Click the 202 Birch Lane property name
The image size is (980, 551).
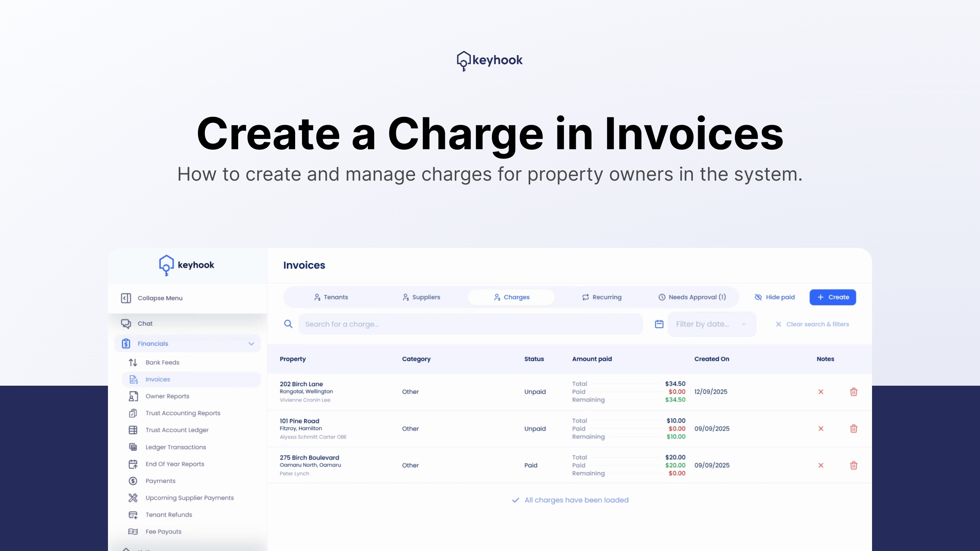pos(301,384)
